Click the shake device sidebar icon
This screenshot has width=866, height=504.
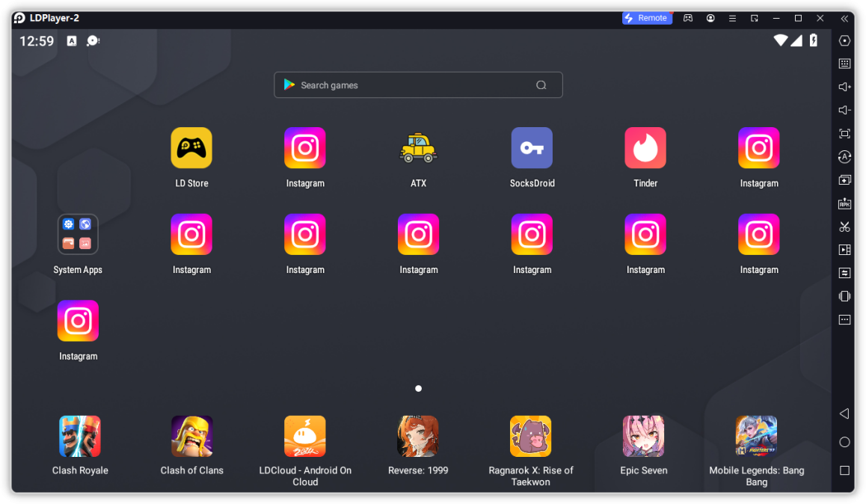844,296
